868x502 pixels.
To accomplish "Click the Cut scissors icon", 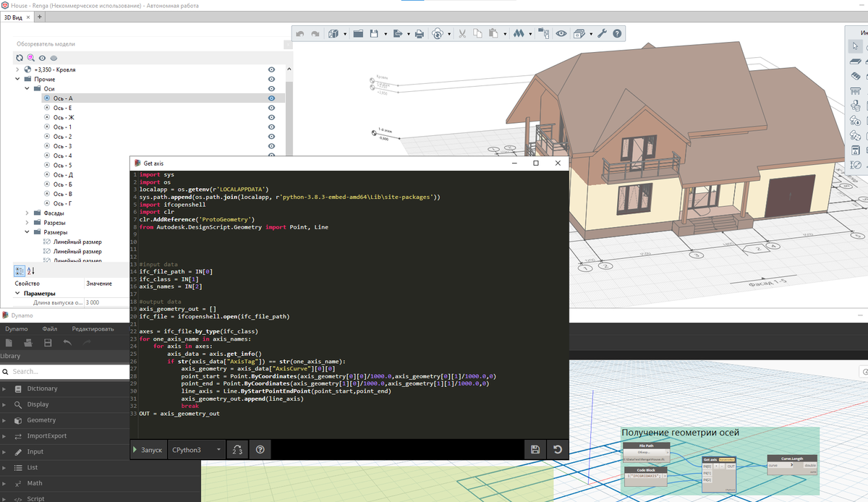I will [x=461, y=34].
